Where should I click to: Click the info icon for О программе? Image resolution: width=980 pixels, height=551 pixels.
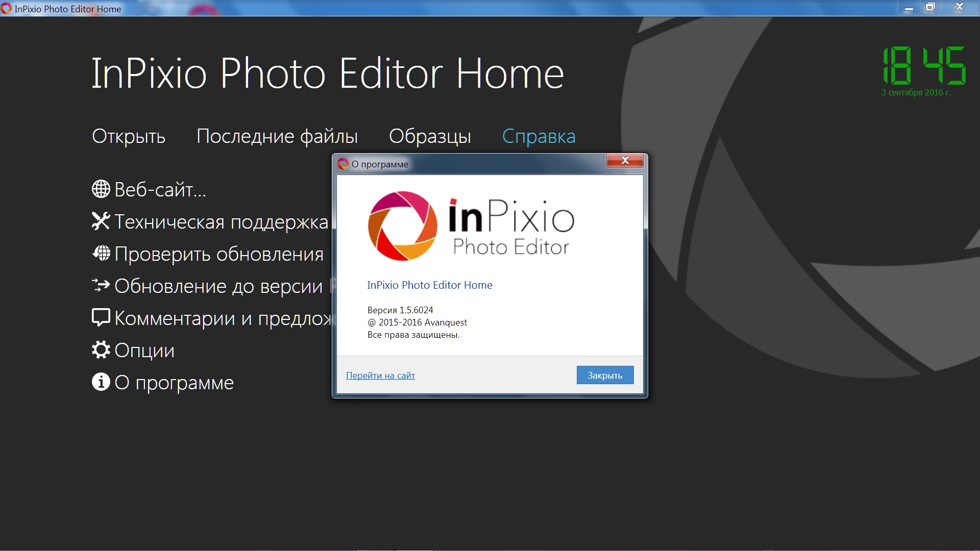(101, 382)
